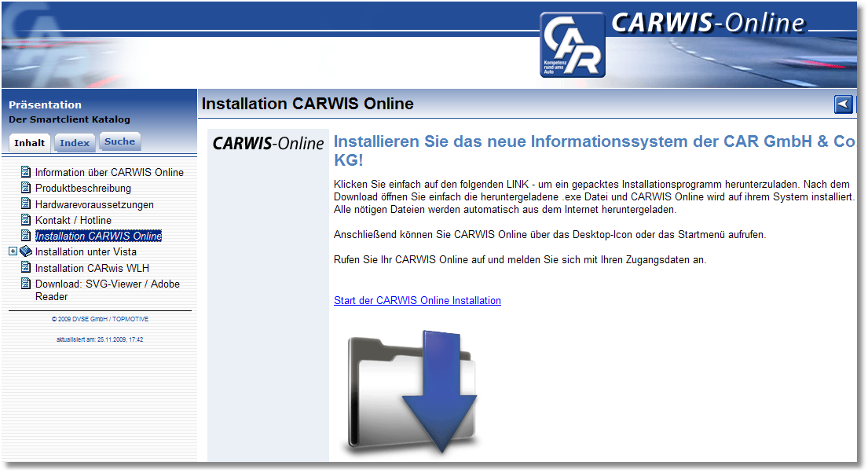Click Start der CARWIS Online Installation link
The image size is (868, 473).
coord(417,300)
